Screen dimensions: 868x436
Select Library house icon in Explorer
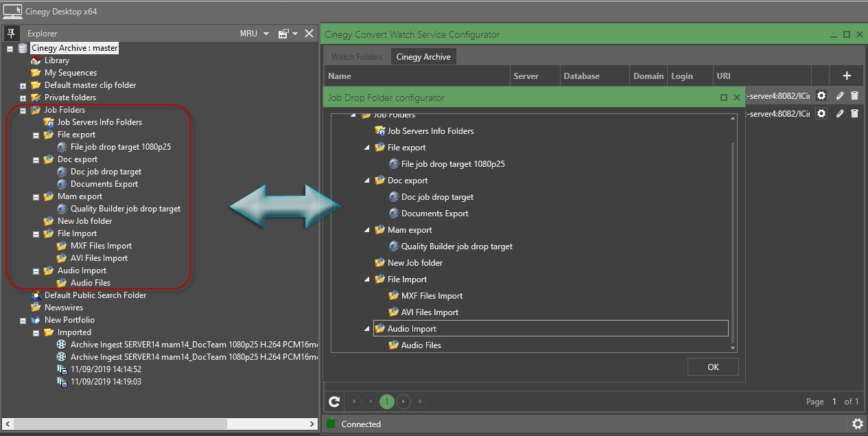(x=36, y=60)
